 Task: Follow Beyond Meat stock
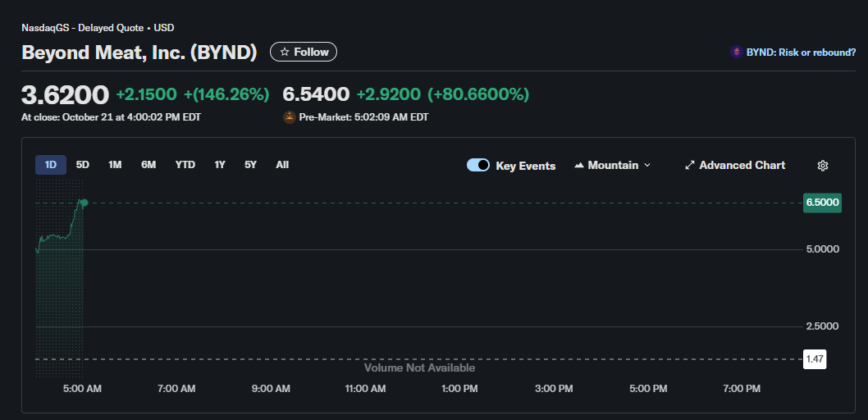304,52
